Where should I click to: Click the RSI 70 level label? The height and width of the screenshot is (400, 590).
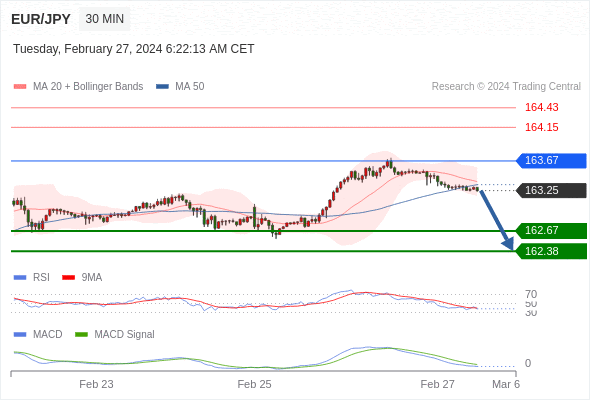(531, 294)
